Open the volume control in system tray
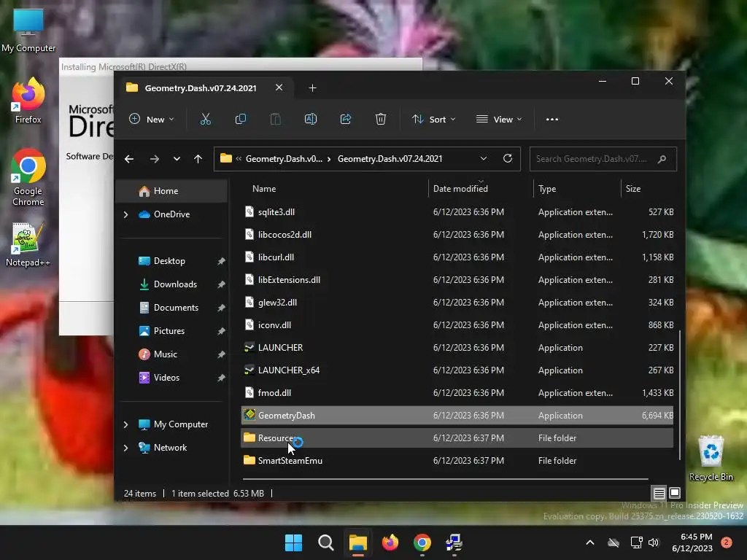Screen dimensions: 747x560 [x=654, y=542]
